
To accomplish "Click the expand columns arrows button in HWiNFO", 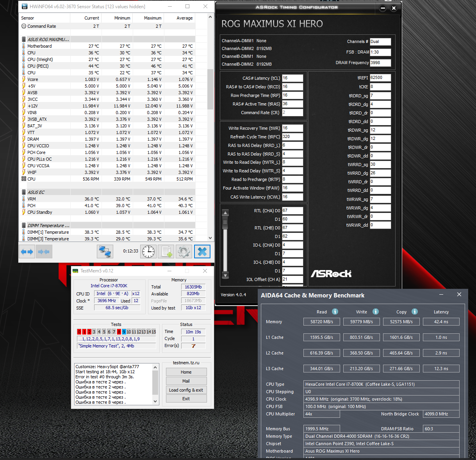I will 27,252.
